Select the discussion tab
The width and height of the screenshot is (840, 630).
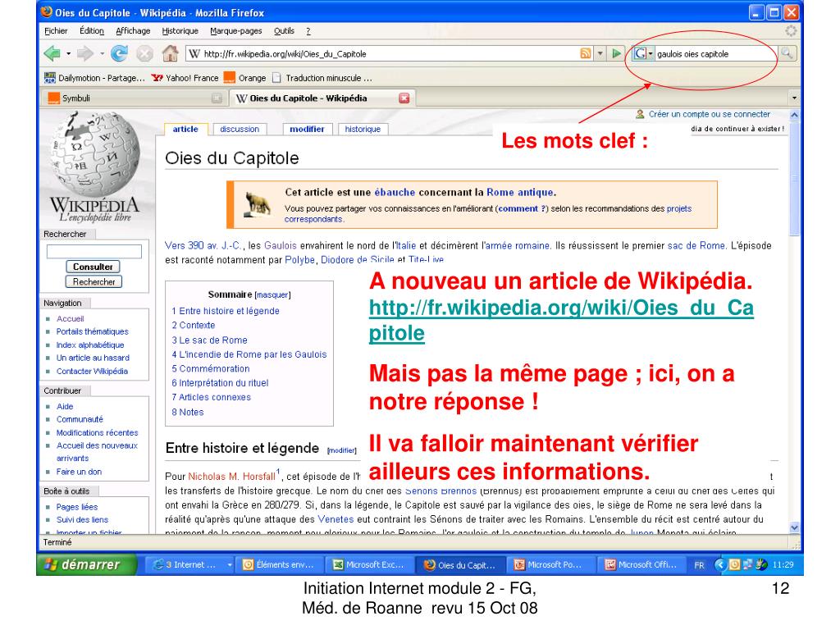coord(240,129)
